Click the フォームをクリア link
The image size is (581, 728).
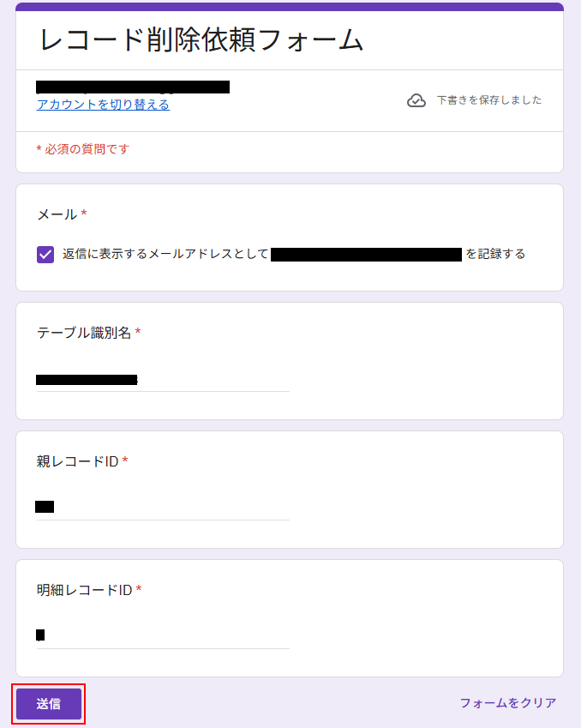click(507, 703)
